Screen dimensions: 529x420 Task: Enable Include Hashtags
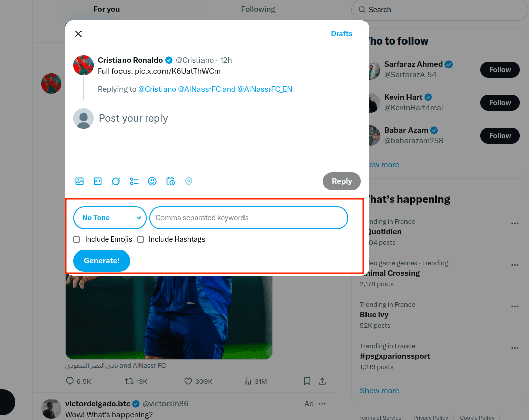140,239
